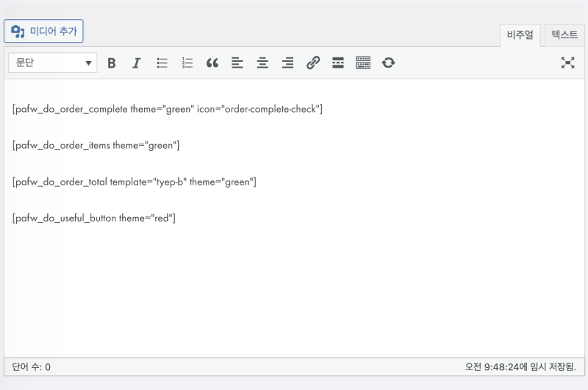Apply italic formatting
The image size is (588, 390).
point(136,63)
